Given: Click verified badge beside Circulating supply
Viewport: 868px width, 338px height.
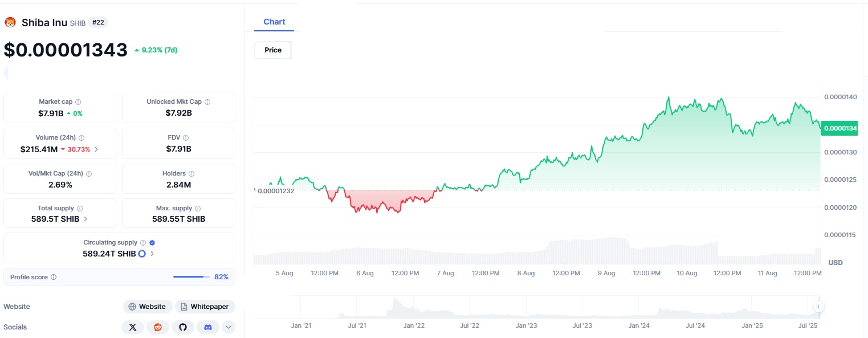Looking at the screenshot, I should point(152,243).
